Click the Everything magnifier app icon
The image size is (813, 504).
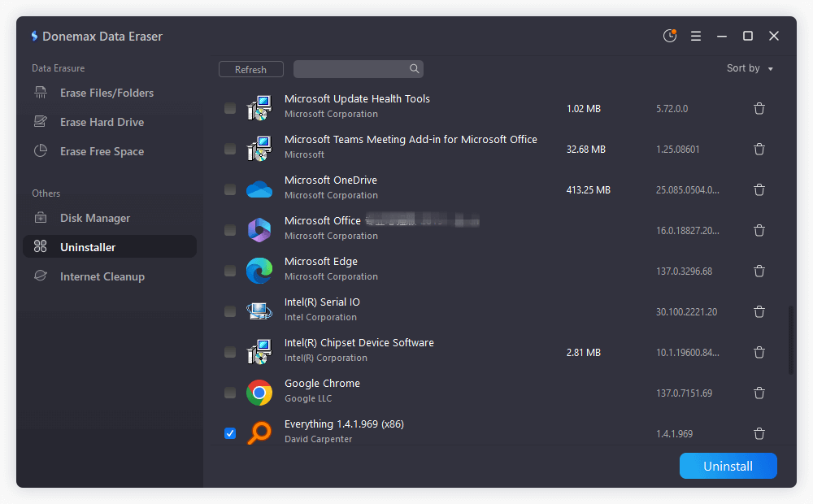point(259,433)
